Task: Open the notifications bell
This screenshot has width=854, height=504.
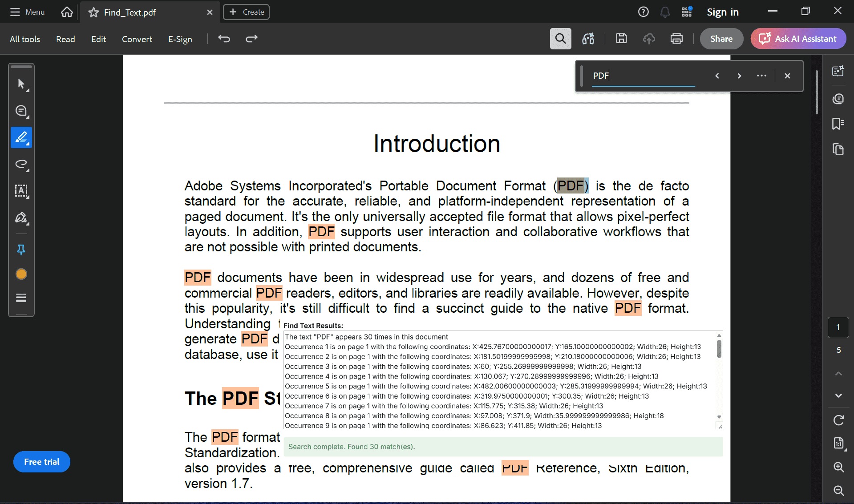Action: (x=665, y=12)
